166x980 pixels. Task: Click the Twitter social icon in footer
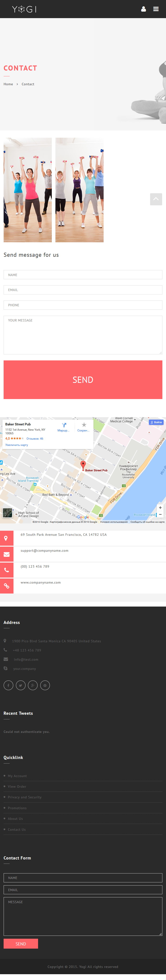coord(20,685)
